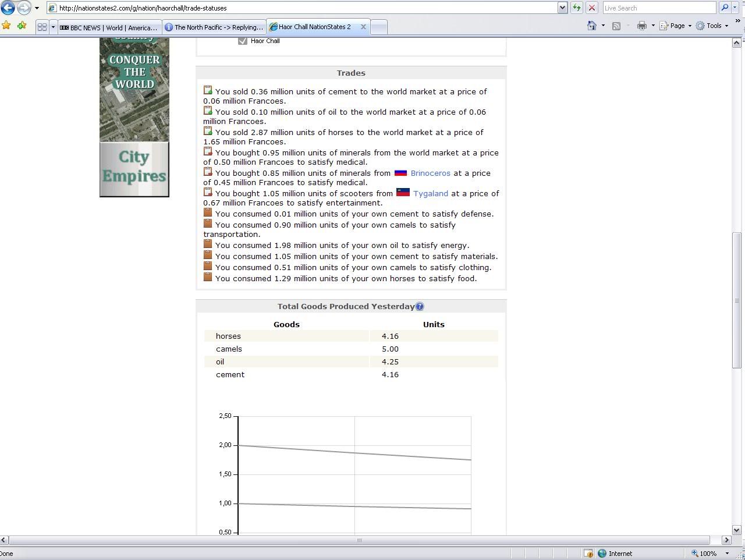This screenshot has width=745, height=560.
Task: Click the Tygaland flag icon
Action: click(403, 193)
